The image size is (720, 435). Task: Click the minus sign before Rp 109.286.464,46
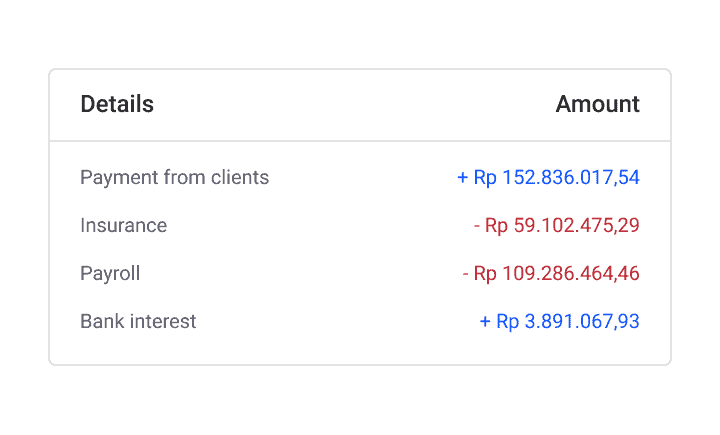pyautogui.click(x=466, y=274)
